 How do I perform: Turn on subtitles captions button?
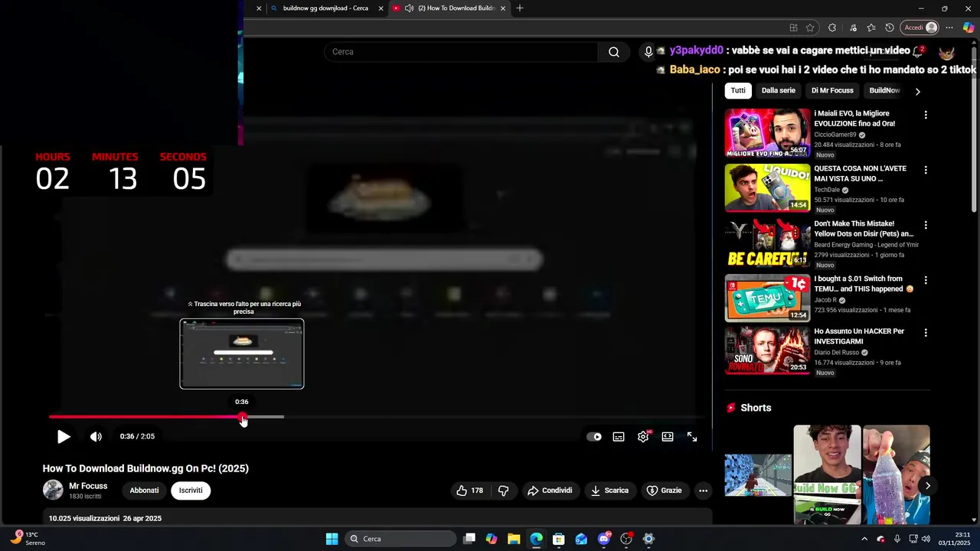[x=619, y=436]
